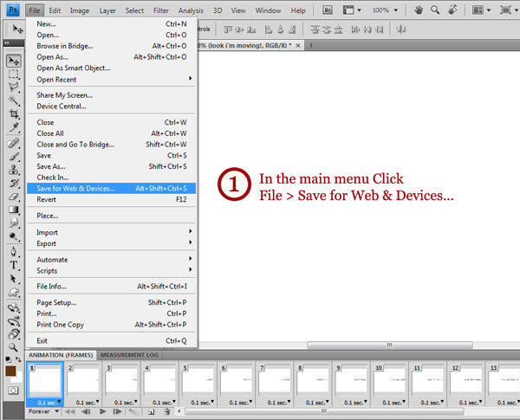Duplicate the selected animation frame
The height and width of the screenshot is (420, 520).
(151, 411)
